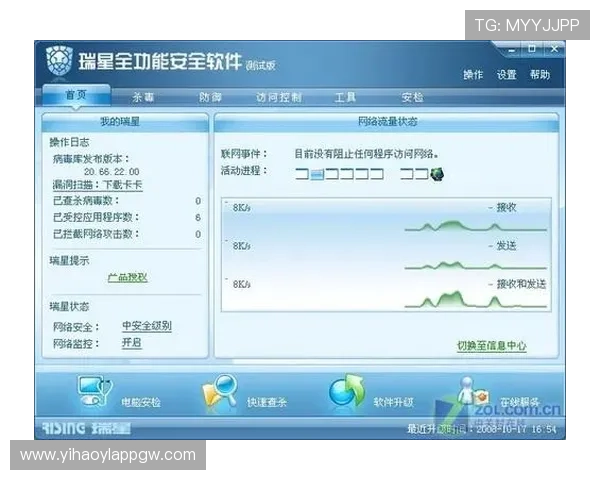Open the 帮助 menu

(x=540, y=75)
